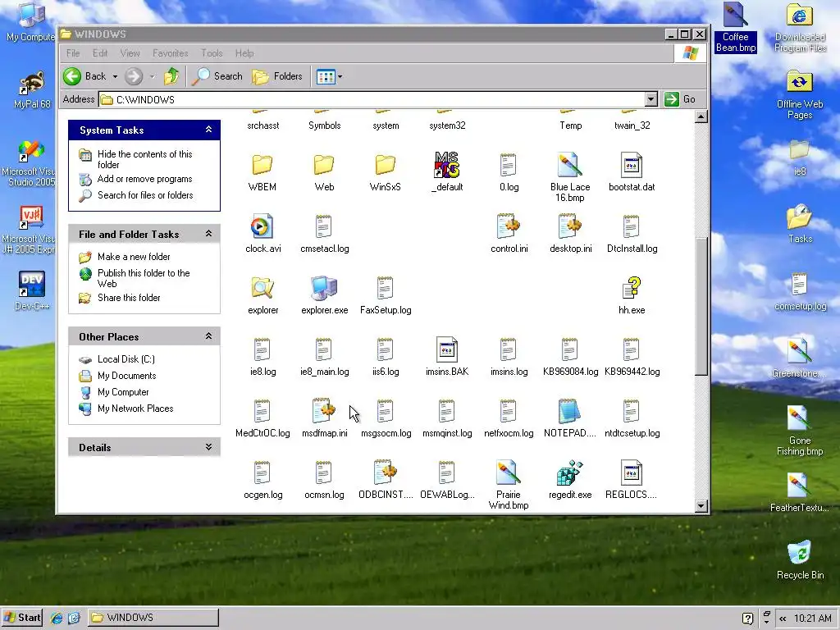Image resolution: width=840 pixels, height=630 pixels.
Task: Click Search for files or folders
Action: 145,195
